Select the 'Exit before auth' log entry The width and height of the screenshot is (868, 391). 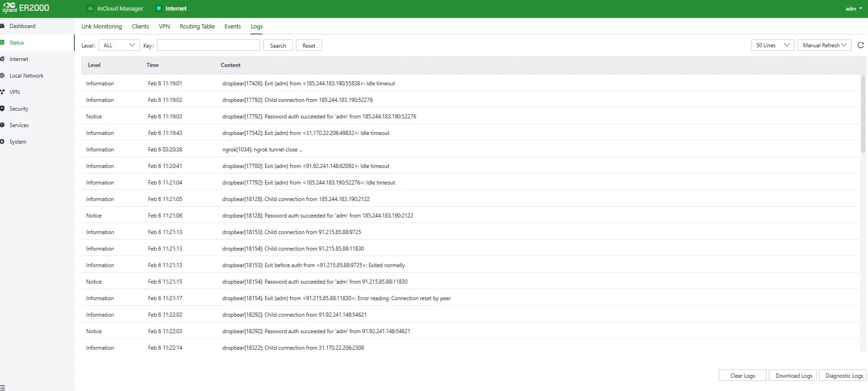(x=470, y=265)
